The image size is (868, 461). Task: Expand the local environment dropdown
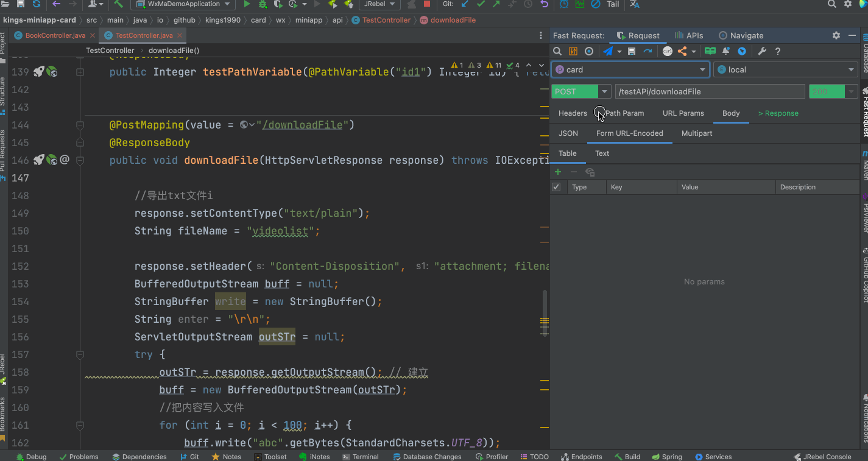[786, 70]
